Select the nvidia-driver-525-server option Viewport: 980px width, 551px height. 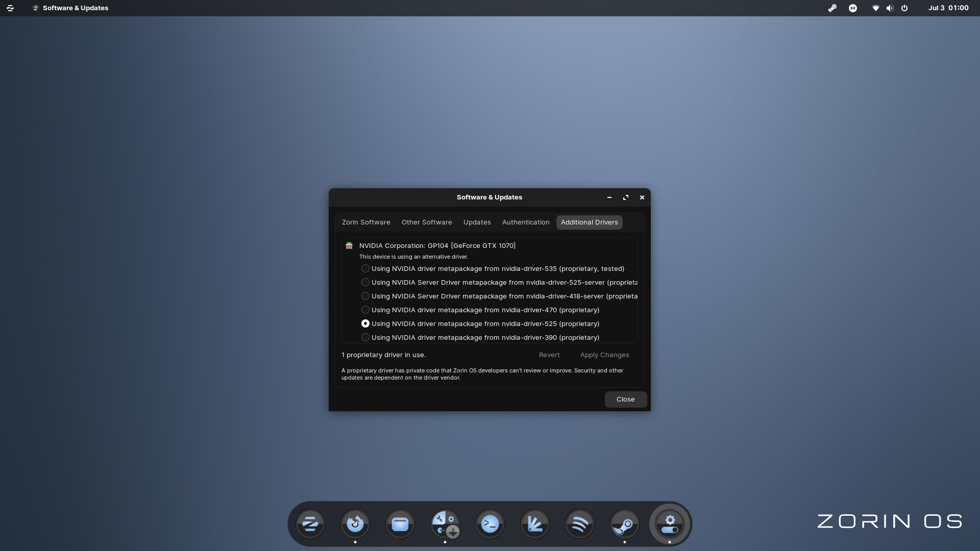point(365,282)
